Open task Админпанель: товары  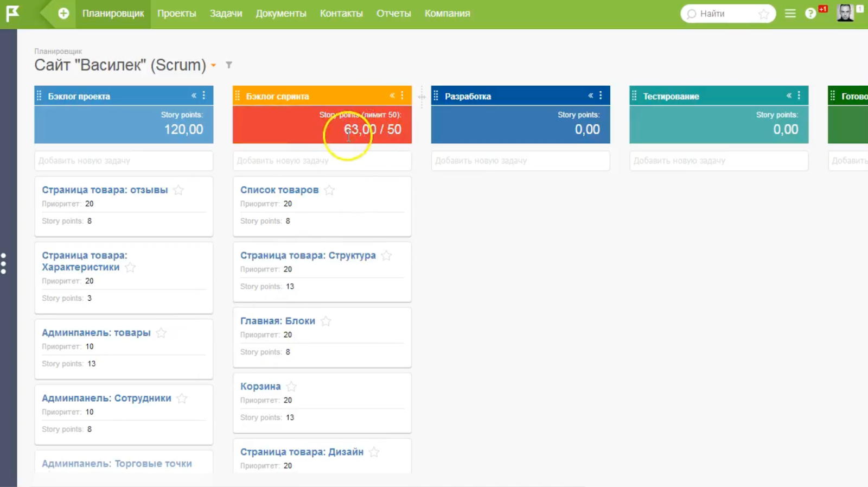(96, 333)
